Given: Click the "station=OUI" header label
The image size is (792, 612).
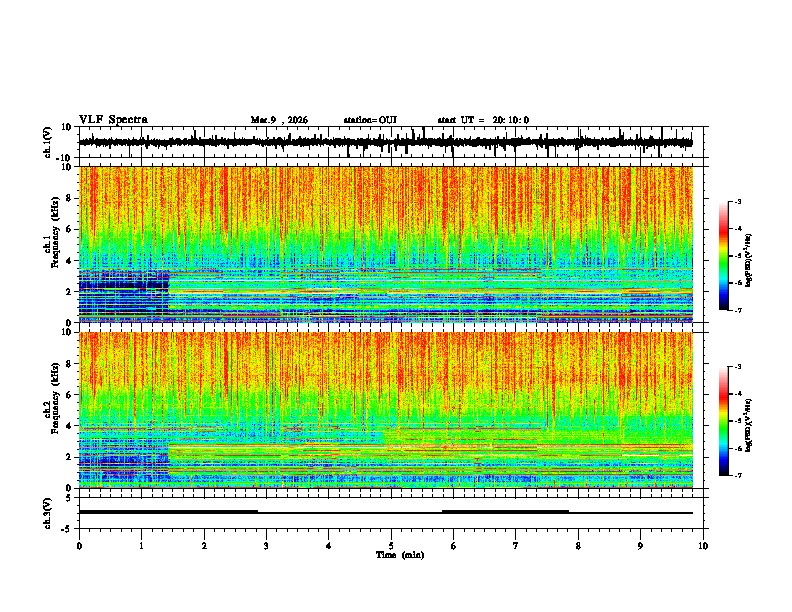Looking at the screenshot, I should 370,120.
